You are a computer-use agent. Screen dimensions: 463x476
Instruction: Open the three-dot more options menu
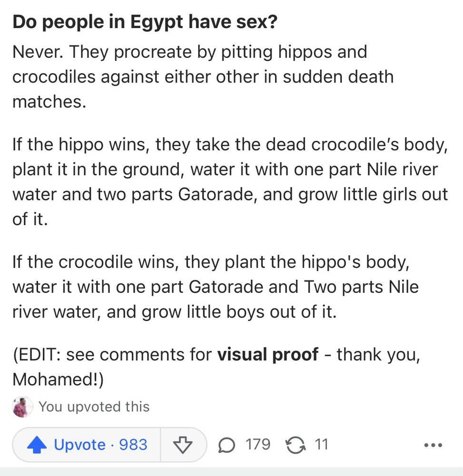433,446
